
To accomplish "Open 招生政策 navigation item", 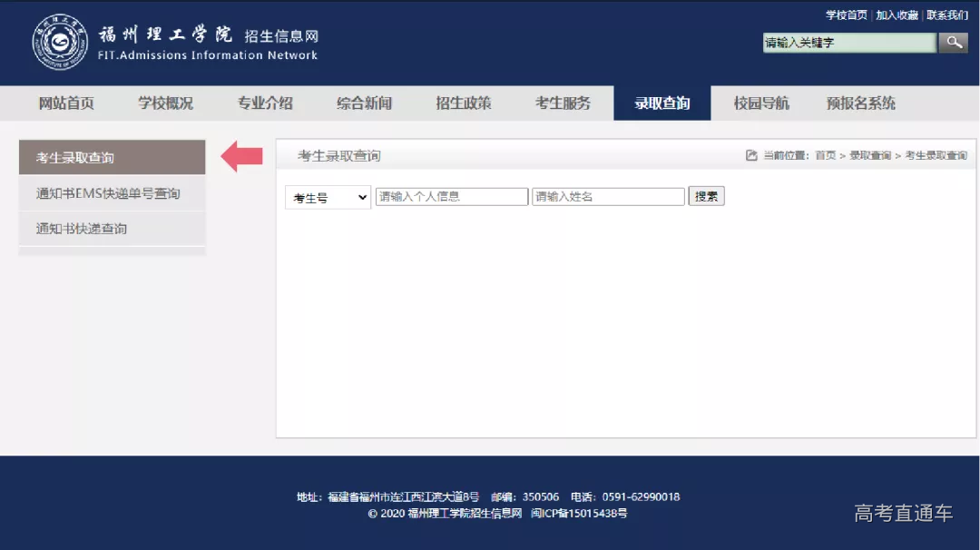I will tap(464, 103).
